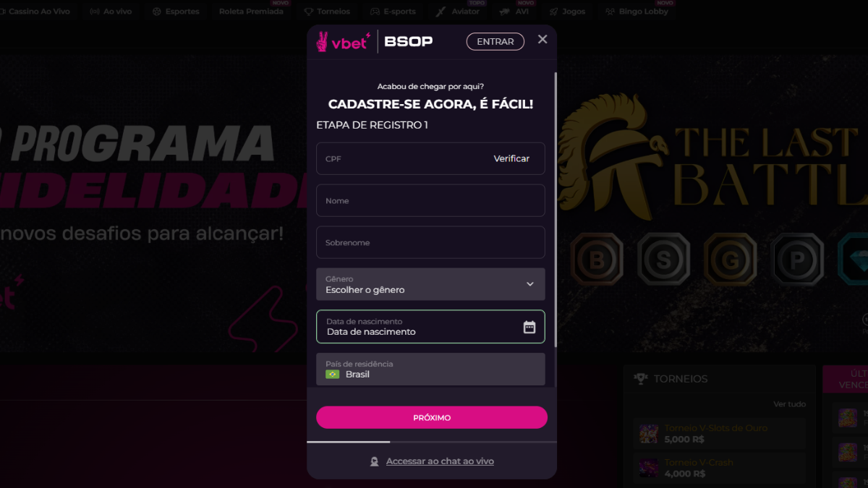The height and width of the screenshot is (488, 868).
Task: Open Accessar ao chat ao vivo link
Action: pyautogui.click(x=440, y=461)
